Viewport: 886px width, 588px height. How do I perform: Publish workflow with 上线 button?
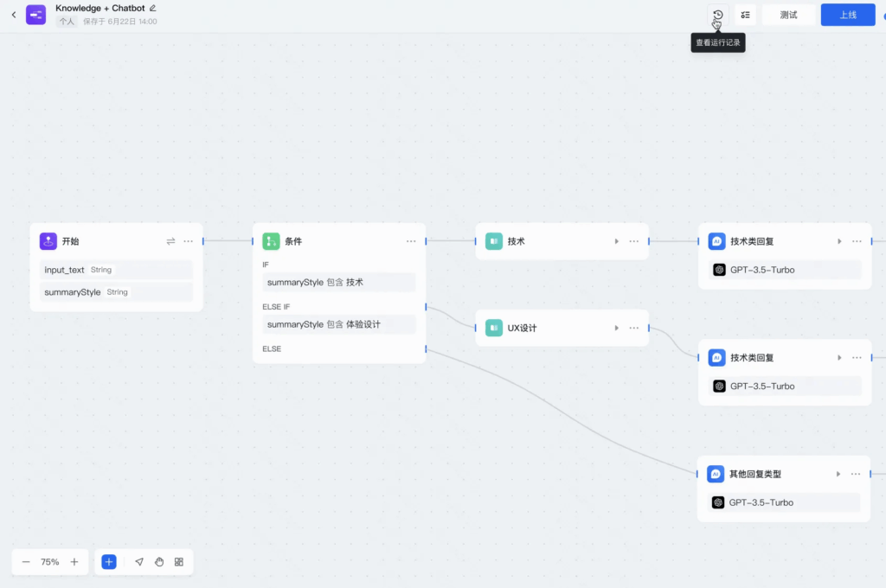tap(848, 15)
